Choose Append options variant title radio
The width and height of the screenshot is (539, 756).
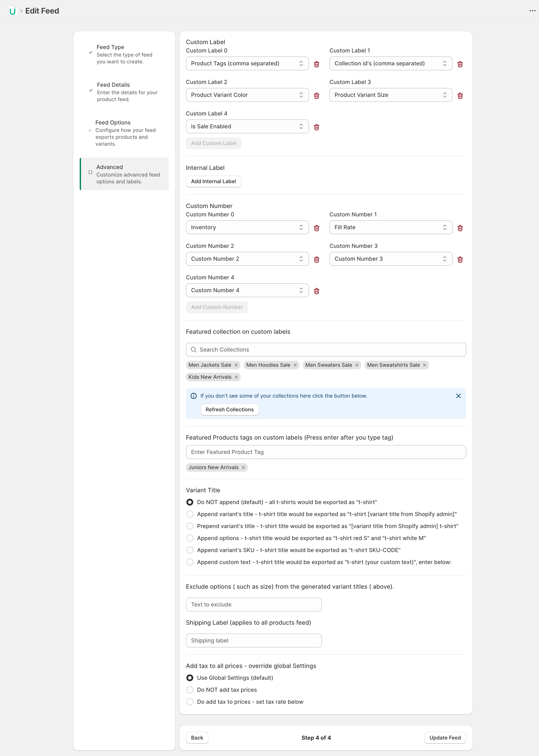pyautogui.click(x=190, y=538)
